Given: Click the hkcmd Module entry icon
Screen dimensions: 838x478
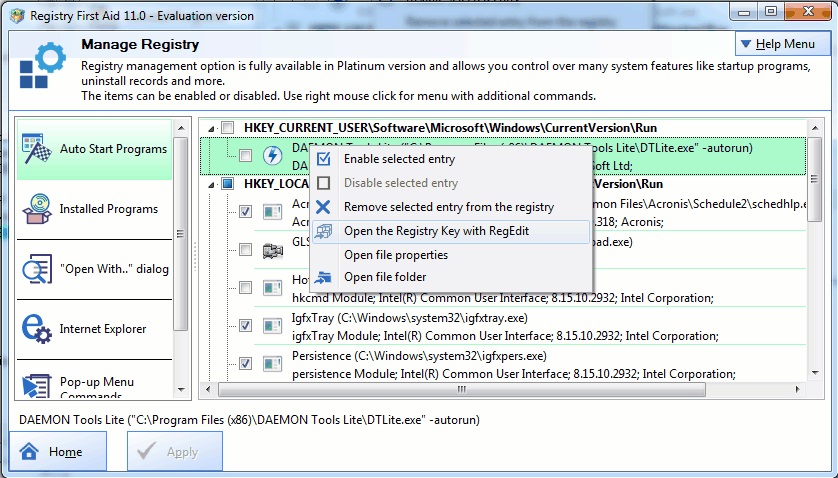Looking at the screenshot, I should [x=273, y=288].
